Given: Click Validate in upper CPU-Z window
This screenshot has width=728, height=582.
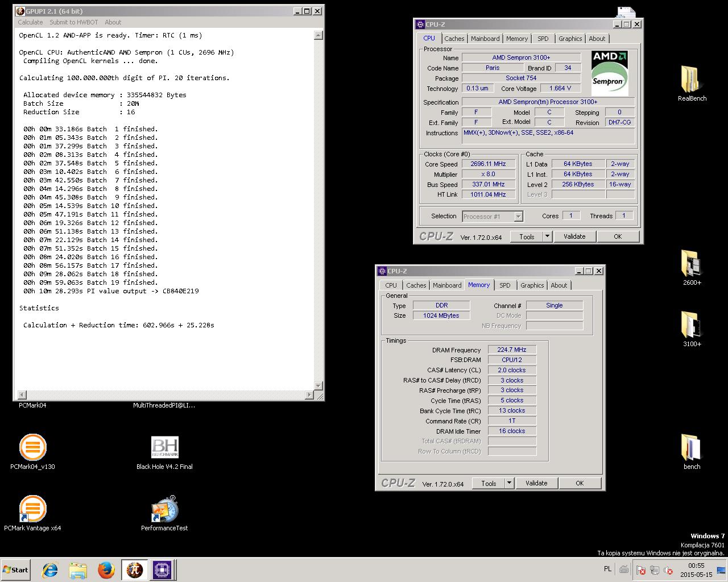Looking at the screenshot, I should click(x=574, y=236).
